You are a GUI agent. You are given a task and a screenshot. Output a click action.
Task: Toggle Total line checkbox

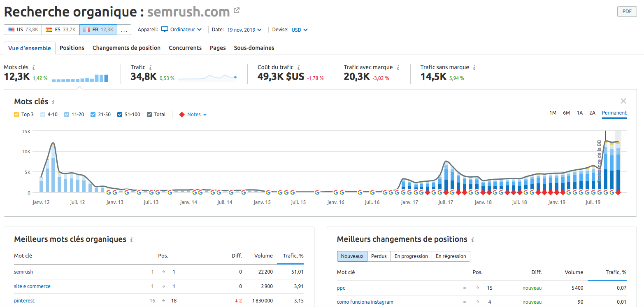tap(149, 115)
